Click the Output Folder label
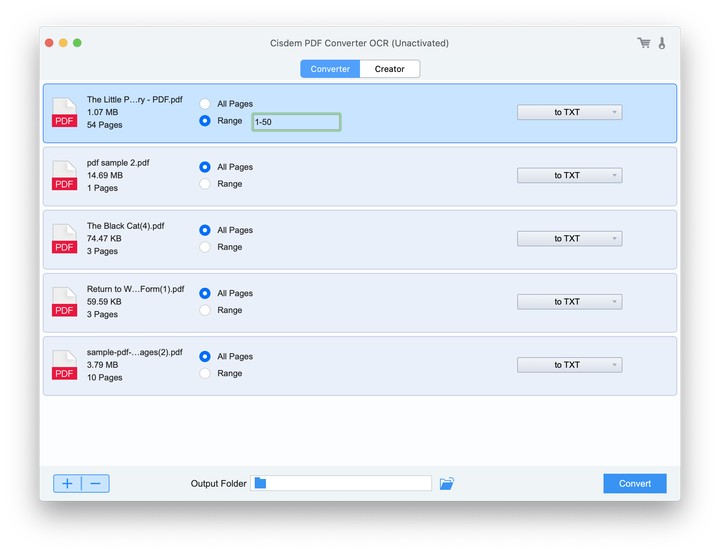Viewport: 720px width, 553px height. pyautogui.click(x=219, y=484)
